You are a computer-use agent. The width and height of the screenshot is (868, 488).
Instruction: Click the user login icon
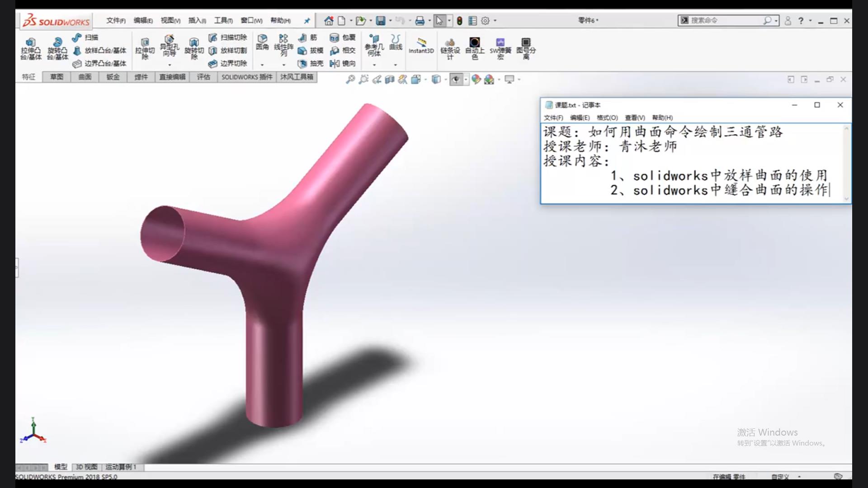pos(788,21)
